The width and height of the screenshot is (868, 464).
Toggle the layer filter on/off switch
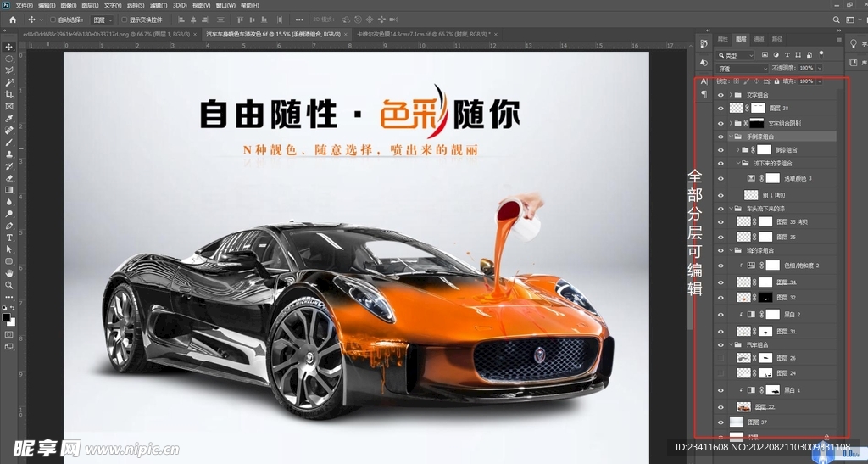tap(821, 54)
